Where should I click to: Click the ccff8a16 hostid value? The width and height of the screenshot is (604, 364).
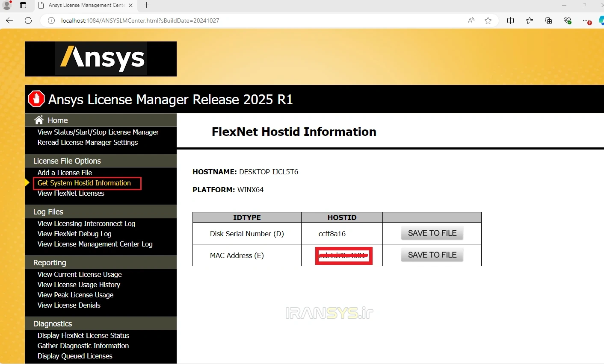[x=332, y=234]
